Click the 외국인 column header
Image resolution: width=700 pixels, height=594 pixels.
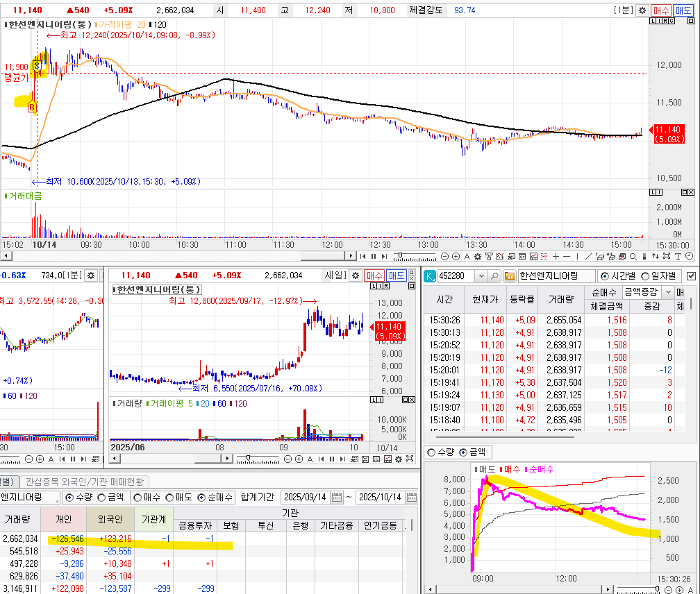click(x=110, y=519)
